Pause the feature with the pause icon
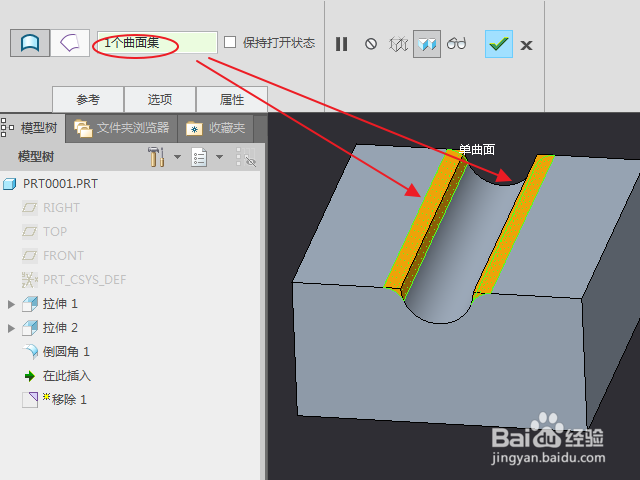640x480 pixels. pyautogui.click(x=341, y=44)
